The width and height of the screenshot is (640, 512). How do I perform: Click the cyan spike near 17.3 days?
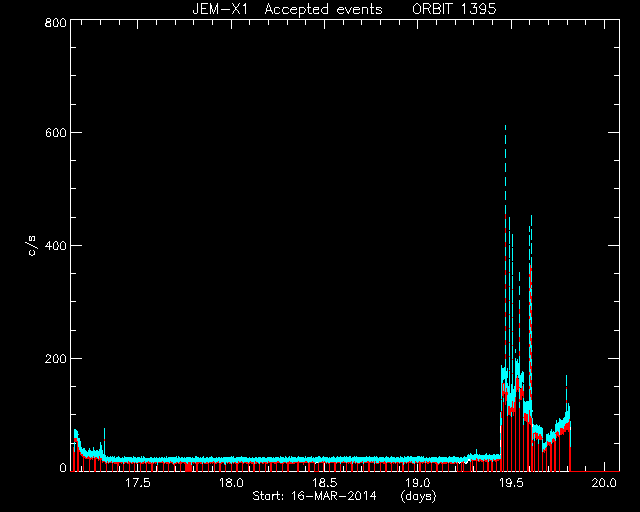(104, 441)
